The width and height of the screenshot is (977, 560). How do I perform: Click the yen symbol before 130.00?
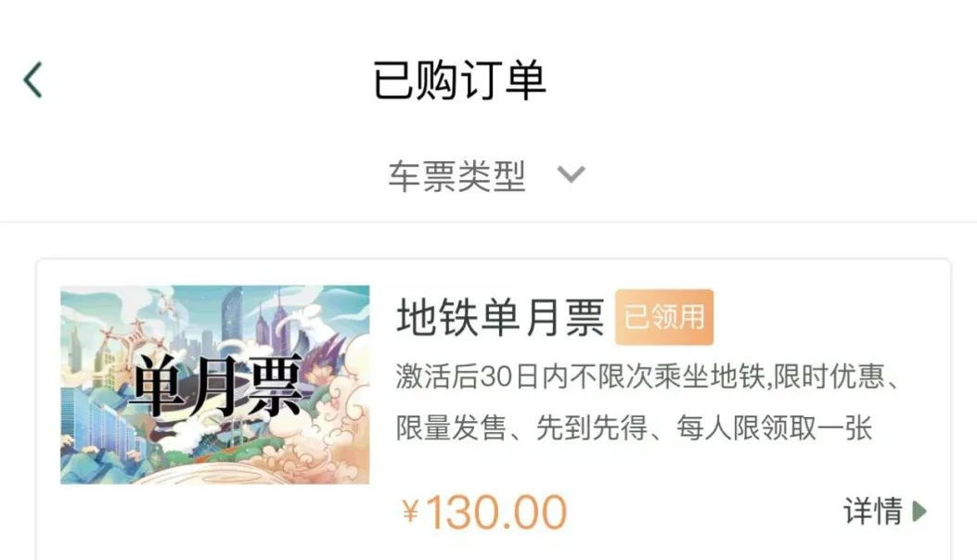[x=410, y=512]
